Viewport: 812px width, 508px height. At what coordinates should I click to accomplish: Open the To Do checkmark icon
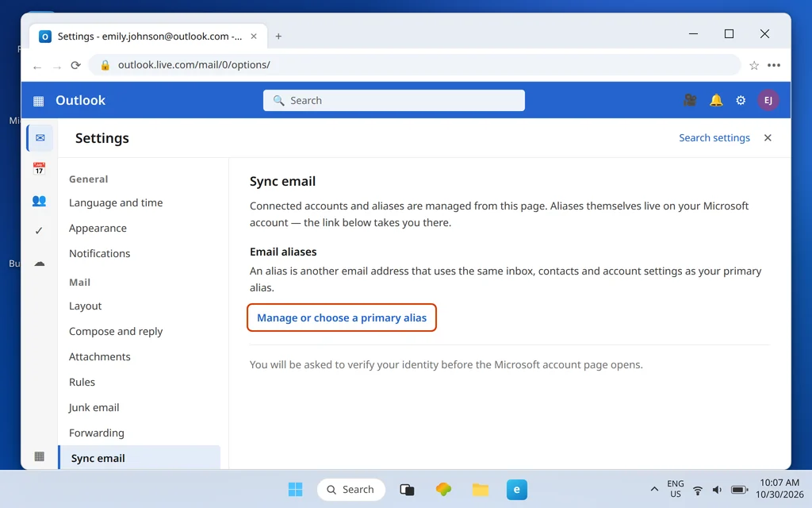pos(39,231)
